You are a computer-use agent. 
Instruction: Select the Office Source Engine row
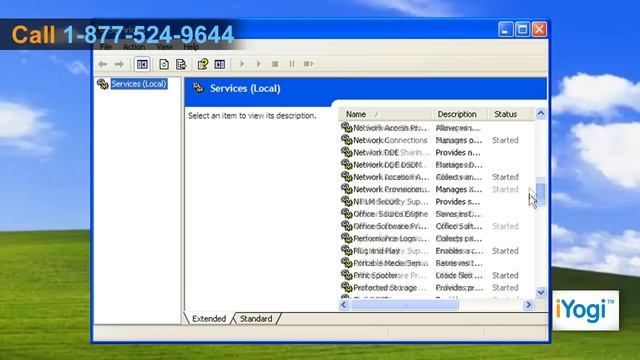click(437, 214)
